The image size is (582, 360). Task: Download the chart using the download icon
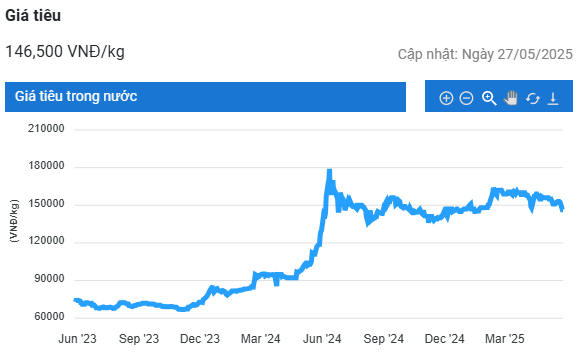pos(553,98)
